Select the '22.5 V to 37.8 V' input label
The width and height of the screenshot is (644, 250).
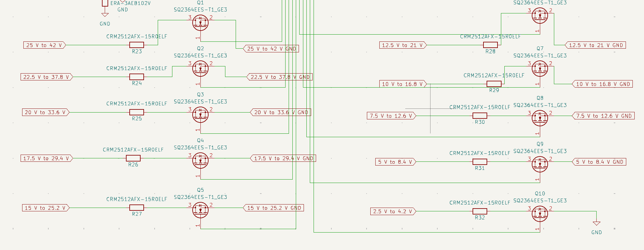click(46, 77)
